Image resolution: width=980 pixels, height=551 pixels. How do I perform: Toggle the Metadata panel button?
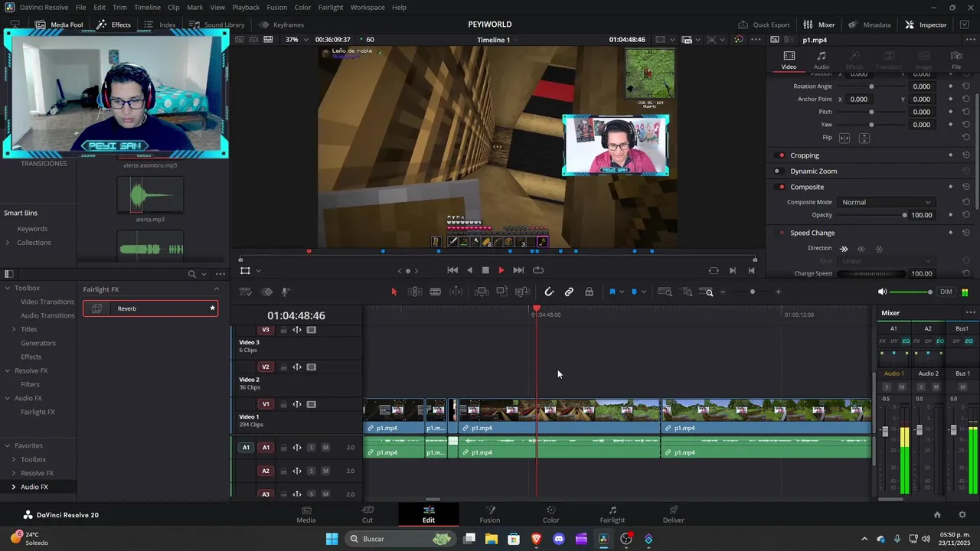tap(868, 24)
